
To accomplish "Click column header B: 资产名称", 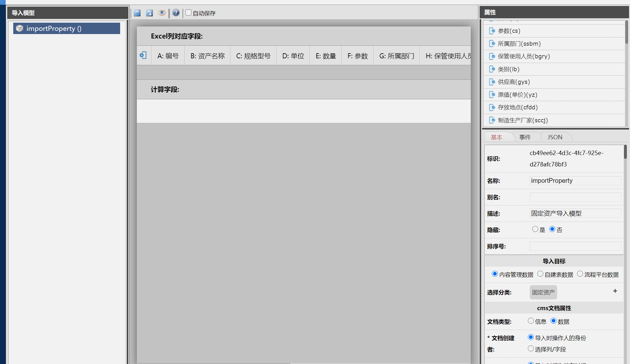I will (207, 56).
